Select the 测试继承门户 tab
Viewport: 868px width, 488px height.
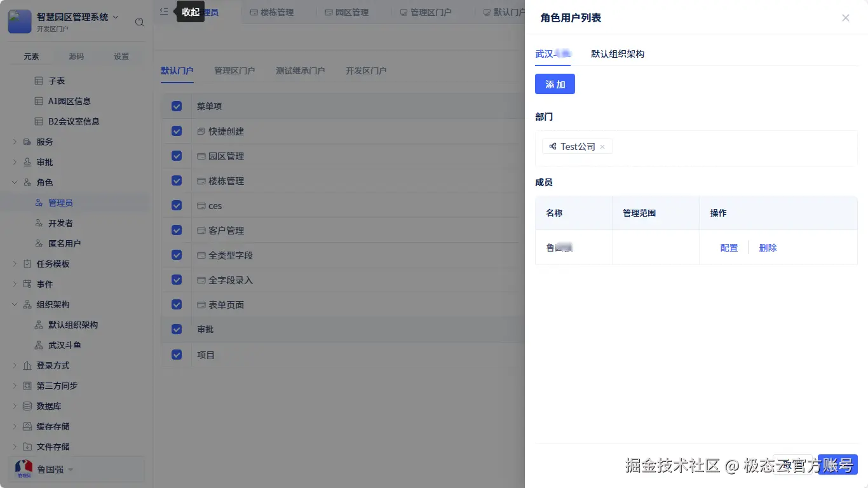tap(300, 71)
